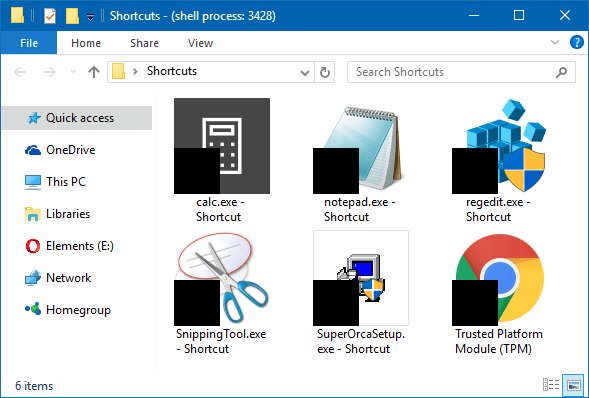589x398 pixels.
Task: Select the Network label in sidebar
Action: click(68, 278)
